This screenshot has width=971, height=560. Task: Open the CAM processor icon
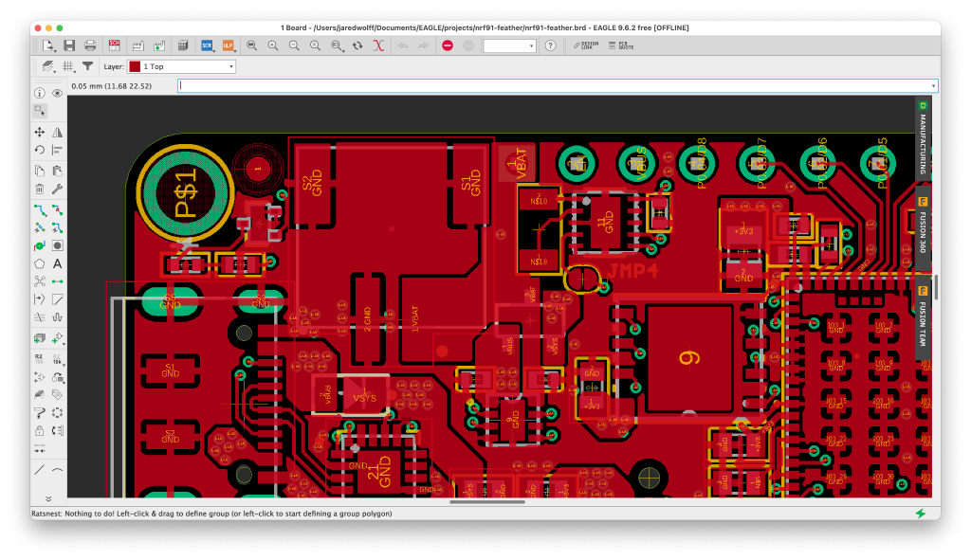[x=137, y=45]
